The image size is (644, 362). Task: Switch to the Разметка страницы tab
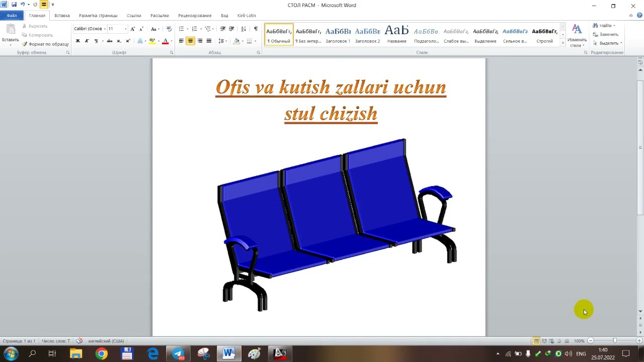pyautogui.click(x=98, y=16)
